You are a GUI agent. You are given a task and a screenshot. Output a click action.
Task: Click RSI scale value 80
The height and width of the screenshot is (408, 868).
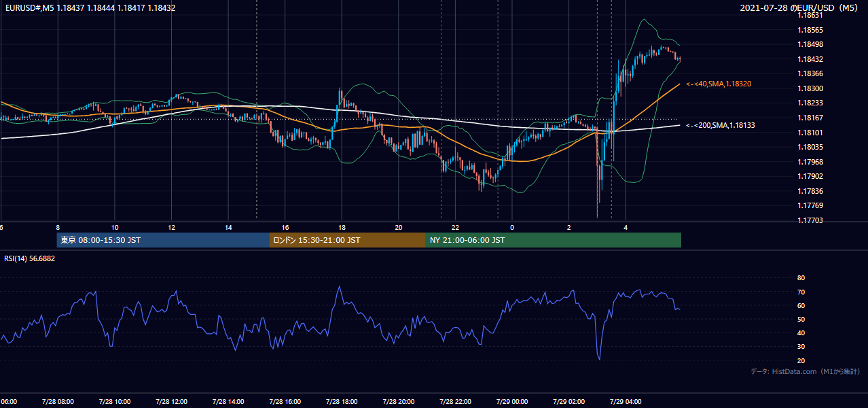tap(801, 278)
